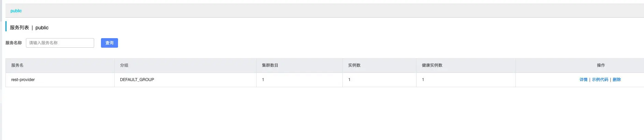Focus the 服务名称 search input field
This screenshot has width=644, height=140.
[60, 43]
